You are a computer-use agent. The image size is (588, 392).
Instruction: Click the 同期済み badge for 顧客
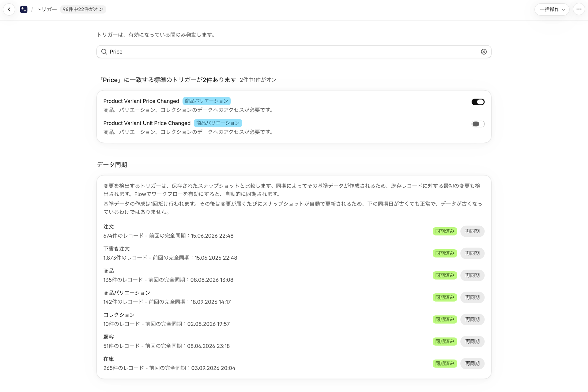tap(445, 341)
